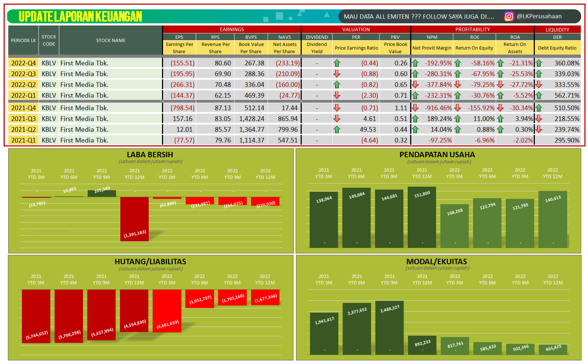Viewport: 588px width, 364px height.
Task: Click the Instagram icon beside @LKPerusahaan
Action: (509, 16)
